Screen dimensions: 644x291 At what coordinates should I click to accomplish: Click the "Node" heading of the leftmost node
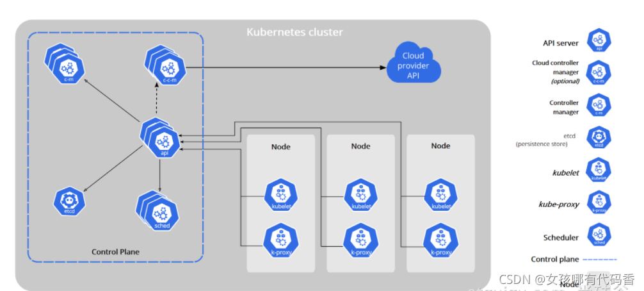click(281, 146)
